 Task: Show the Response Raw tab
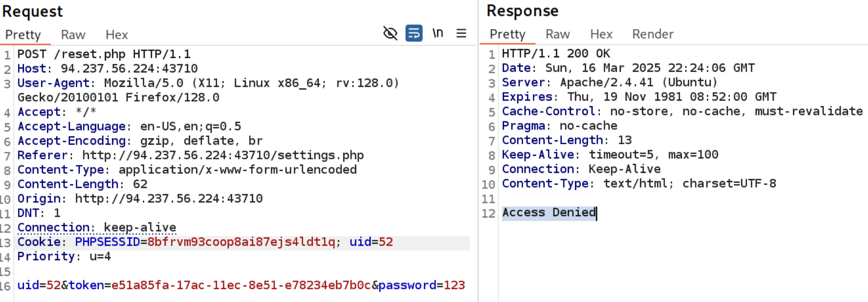pos(558,34)
